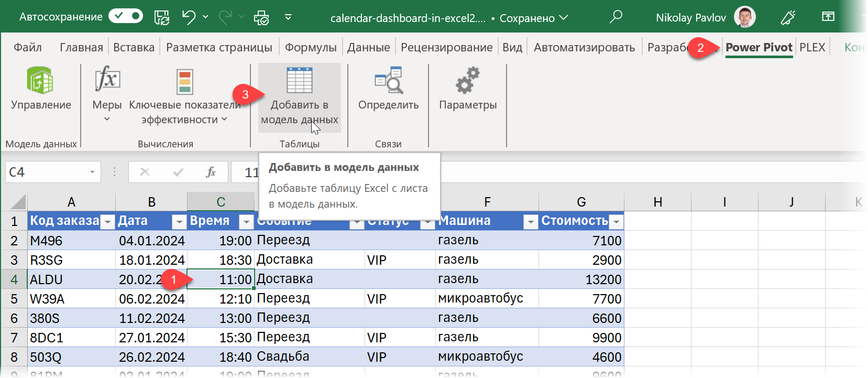Open the Автоматизировать tab
Image resolution: width=868 pixels, height=378 pixels.
[x=585, y=47]
